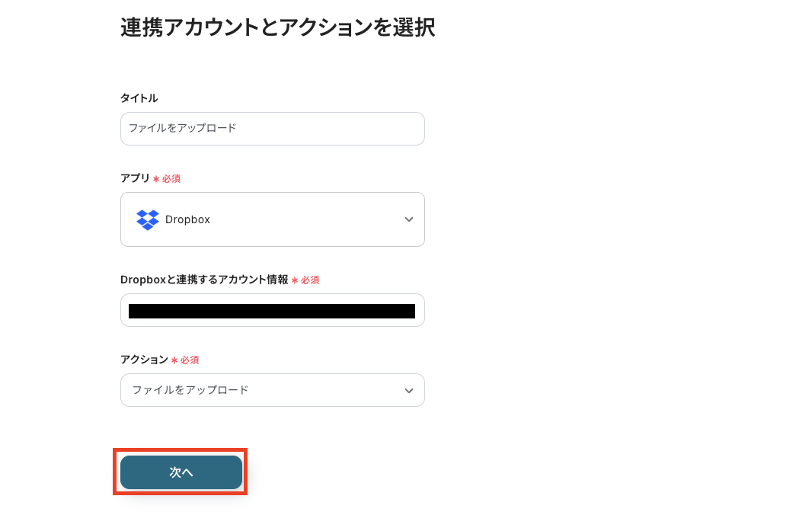Click the タイトル field label
Screen dimensions: 812x515
[137, 98]
